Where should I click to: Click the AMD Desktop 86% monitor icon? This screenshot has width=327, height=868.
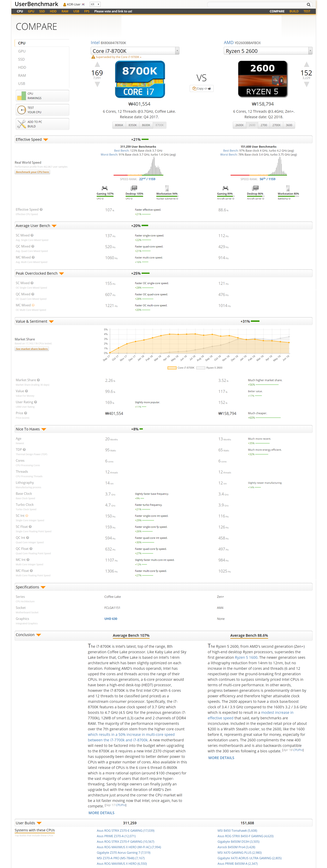coord(255,188)
